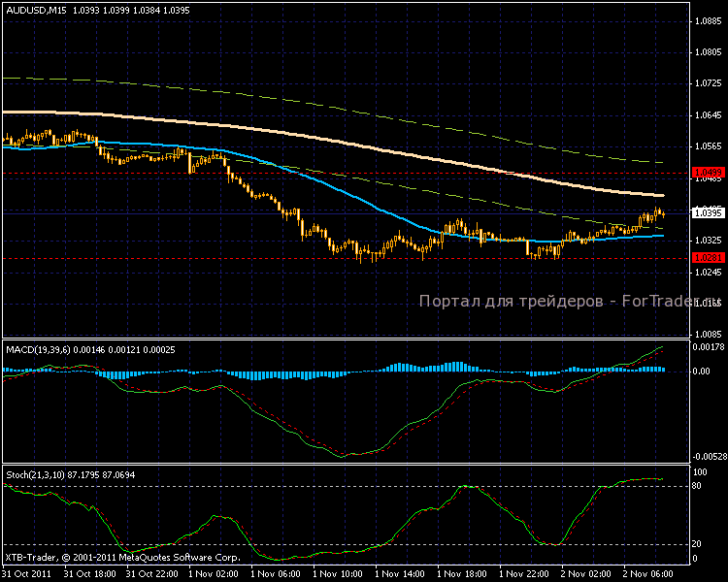Click the Stochastic 80 level label

coord(696,486)
